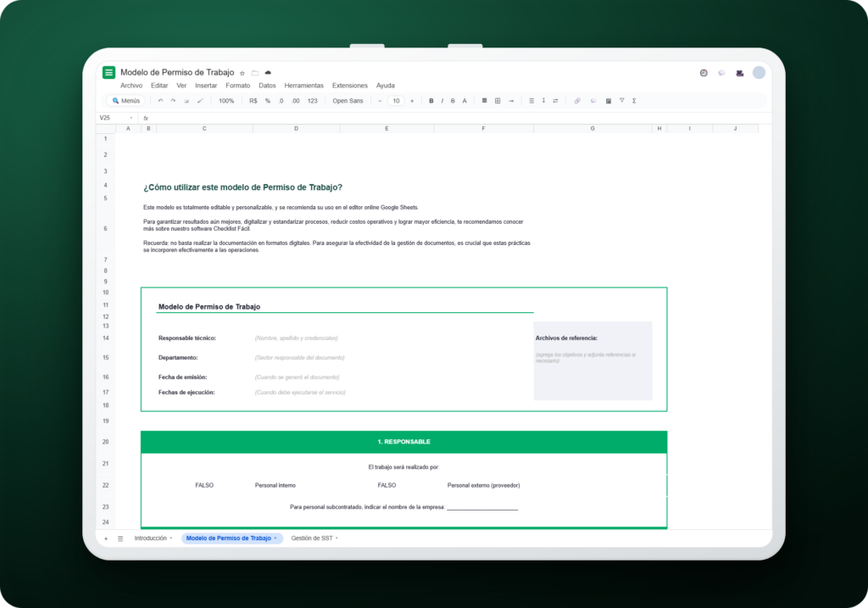The width and height of the screenshot is (868, 608).
Task: Open the functions (sigma) icon
Action: 634,101
